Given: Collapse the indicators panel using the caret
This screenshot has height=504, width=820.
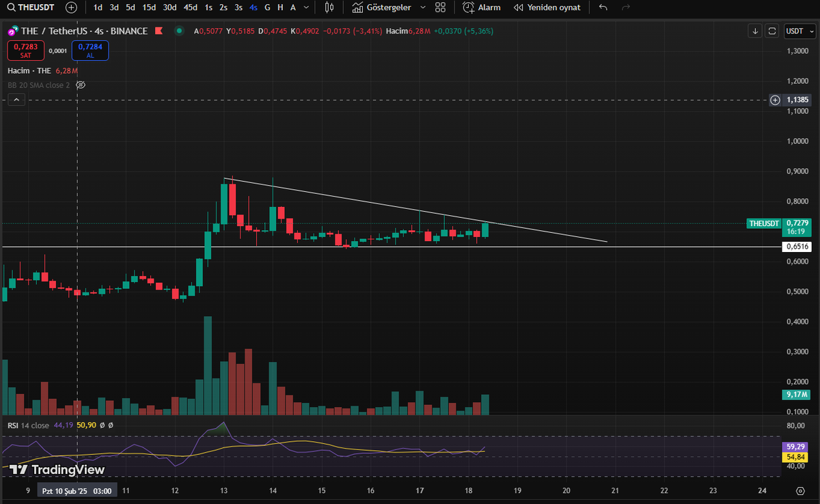Looking at the screenshot, I should coord(16,99).
